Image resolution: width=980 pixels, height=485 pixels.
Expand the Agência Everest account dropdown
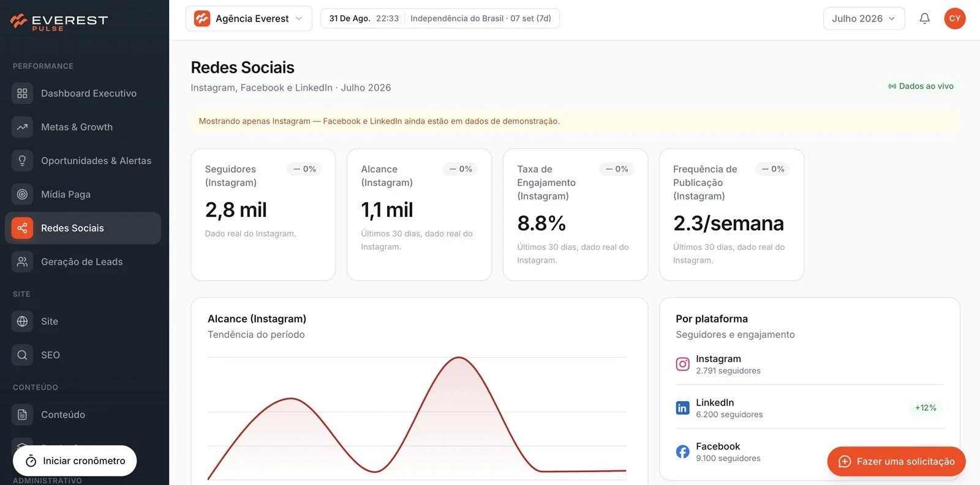(x=249, y=18)
